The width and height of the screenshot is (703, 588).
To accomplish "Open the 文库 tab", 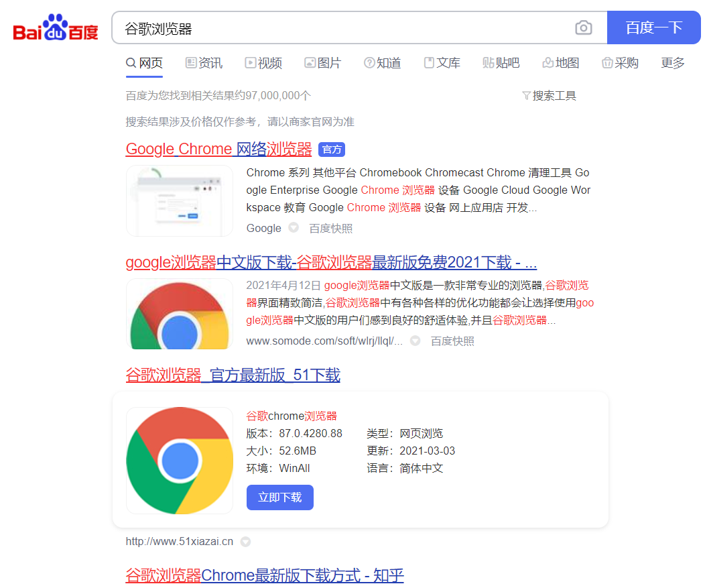I will point(442,63).
